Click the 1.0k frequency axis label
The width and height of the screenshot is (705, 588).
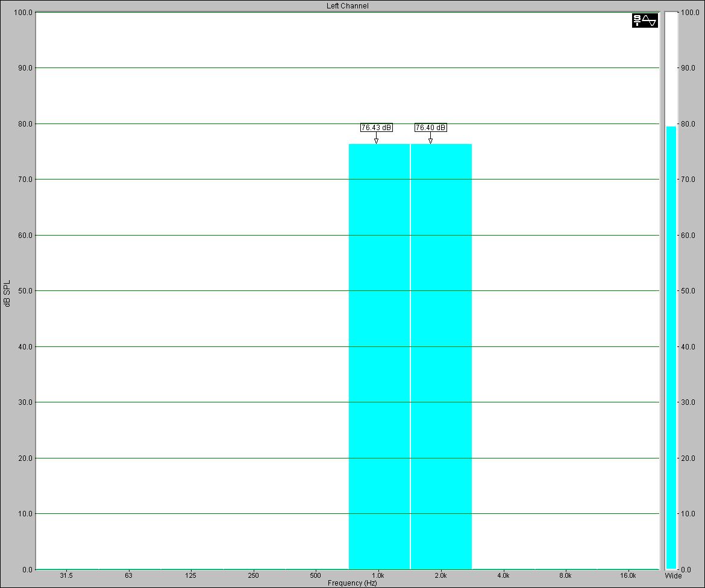click(x=378, y=575)
